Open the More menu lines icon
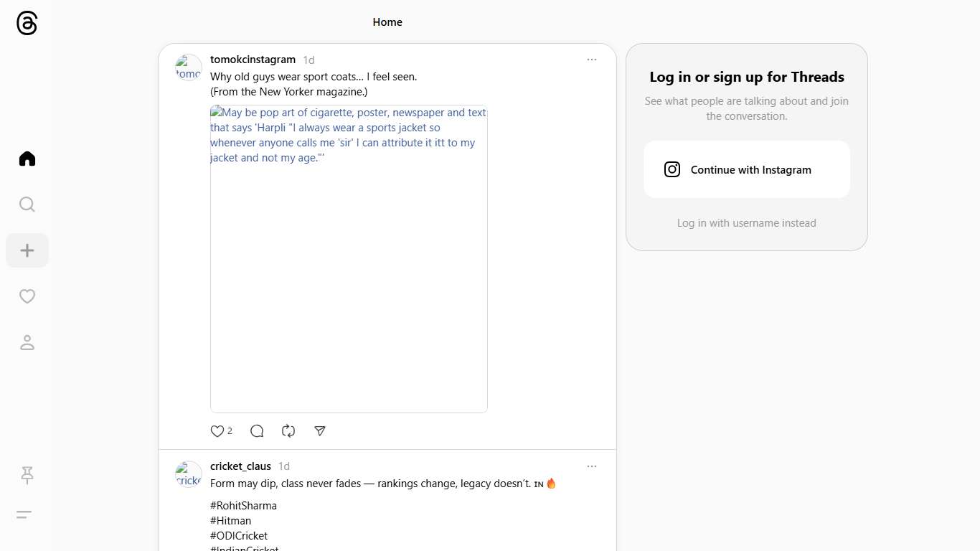This screenshot has width=980, height=551. [x=24, y=514]
